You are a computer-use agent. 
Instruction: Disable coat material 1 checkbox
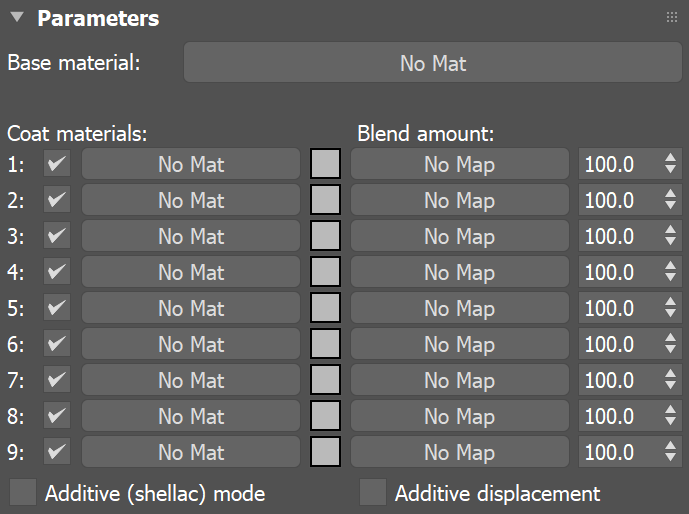[57, 164]
